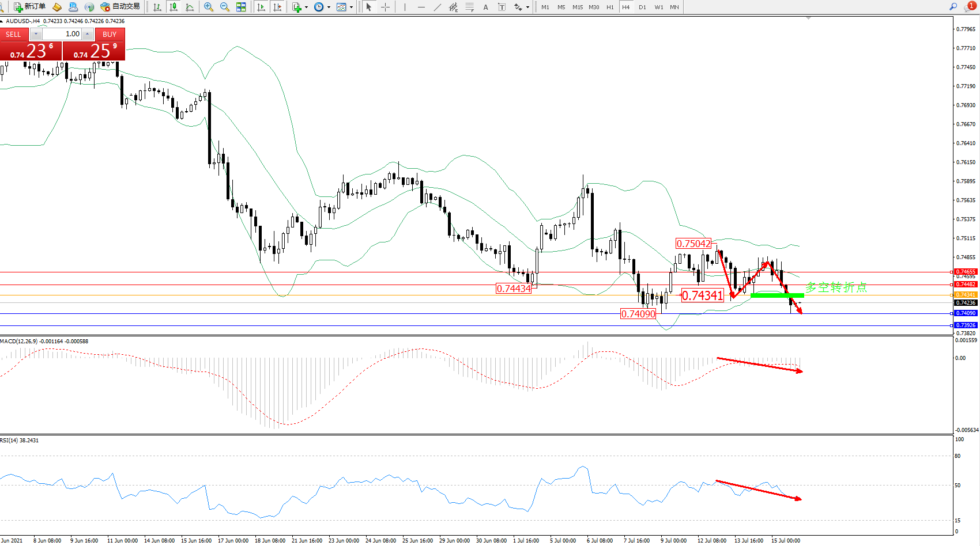Screen dimensions: 980x546
Task: Expand the indicators list dropdown arrow
Action: pos(306,7)
